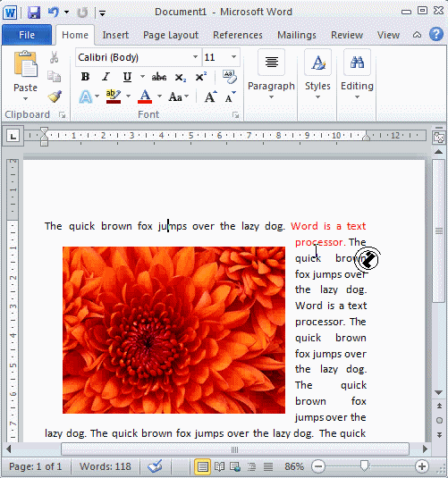The image size is (448, 478).
Task: Open the font size dropdown
Action: click(x=233, y=57)
